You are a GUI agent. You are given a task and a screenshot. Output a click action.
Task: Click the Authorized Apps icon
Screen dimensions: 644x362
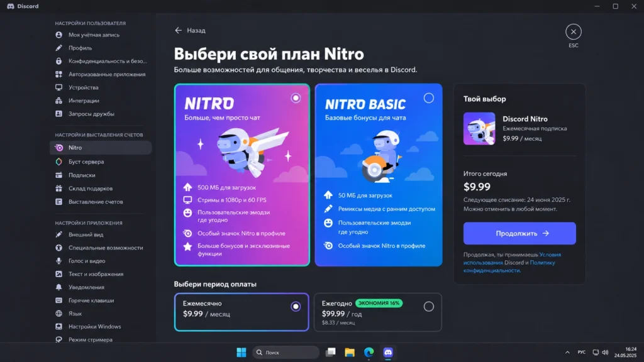coord(58,74)
